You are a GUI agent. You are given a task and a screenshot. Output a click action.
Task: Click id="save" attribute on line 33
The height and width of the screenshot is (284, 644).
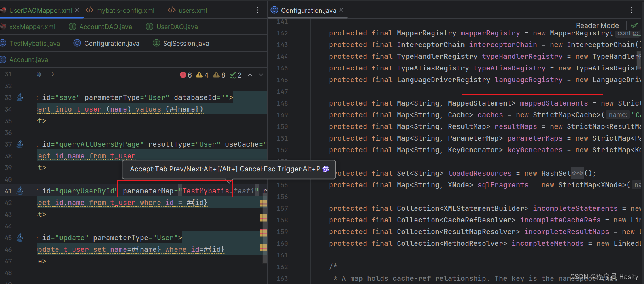pyautogui.click(x=61, y=98)
